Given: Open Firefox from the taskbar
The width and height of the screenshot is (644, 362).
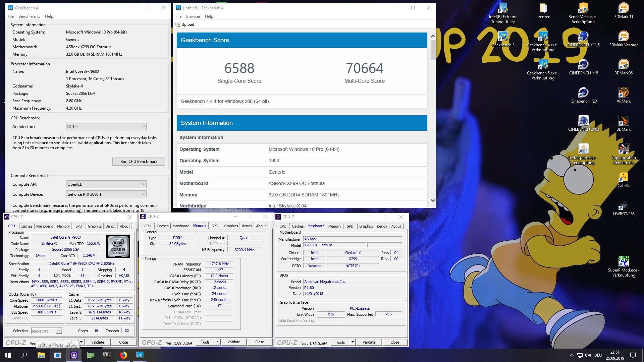Looking at the screenshot, I should coord(123,355).
